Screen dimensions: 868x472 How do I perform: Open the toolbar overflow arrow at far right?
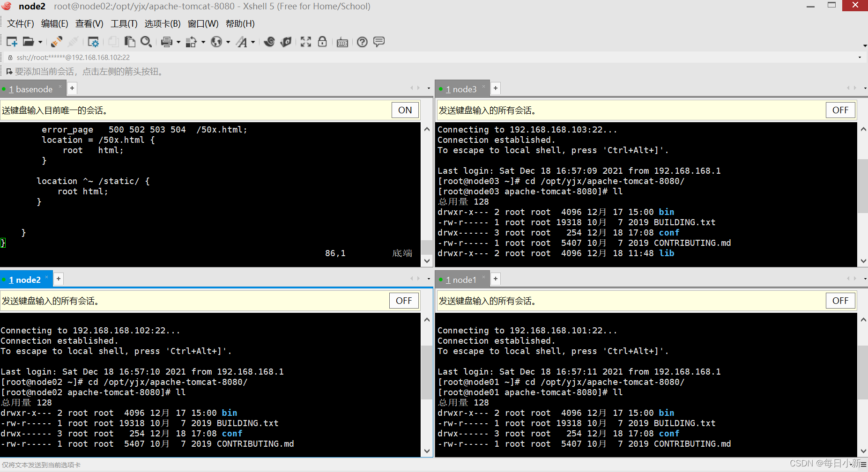865,45
